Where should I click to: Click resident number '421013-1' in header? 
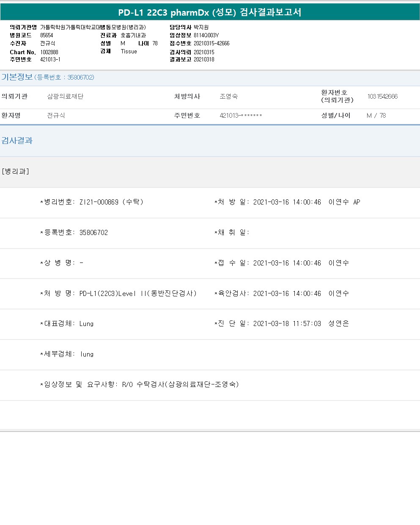point(50,60)
